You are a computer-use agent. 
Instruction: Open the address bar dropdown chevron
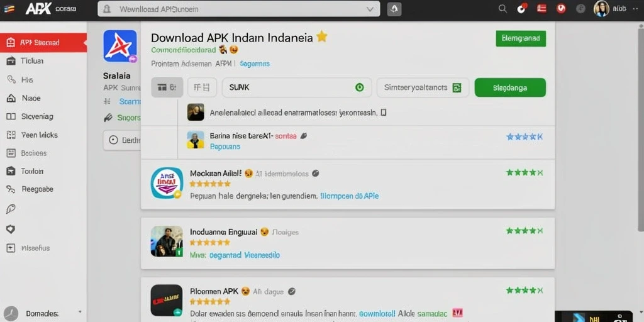pyautogui.click(x=370, y=9)
